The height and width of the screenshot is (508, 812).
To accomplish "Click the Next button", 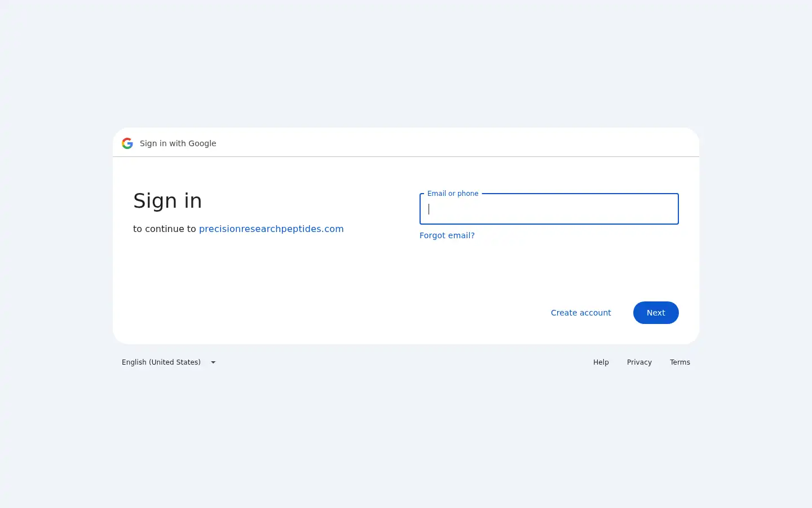I will [656, 313].
